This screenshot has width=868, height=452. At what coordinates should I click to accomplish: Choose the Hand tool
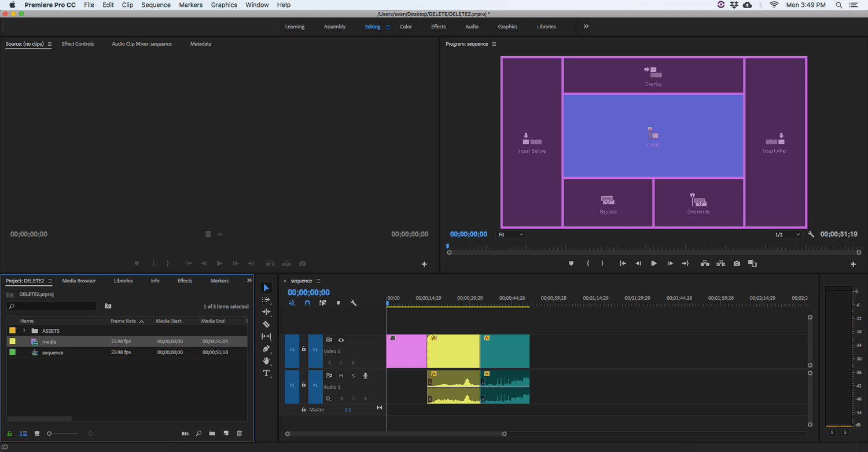(x=266, y=361)
